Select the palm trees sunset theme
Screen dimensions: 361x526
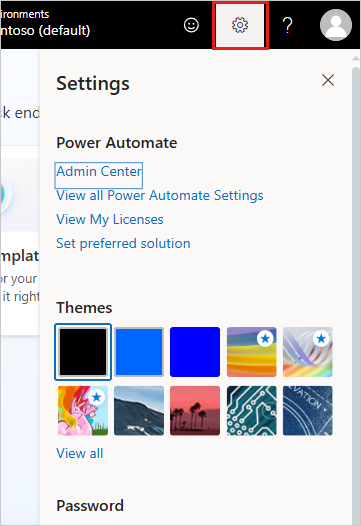pos(195,411)
